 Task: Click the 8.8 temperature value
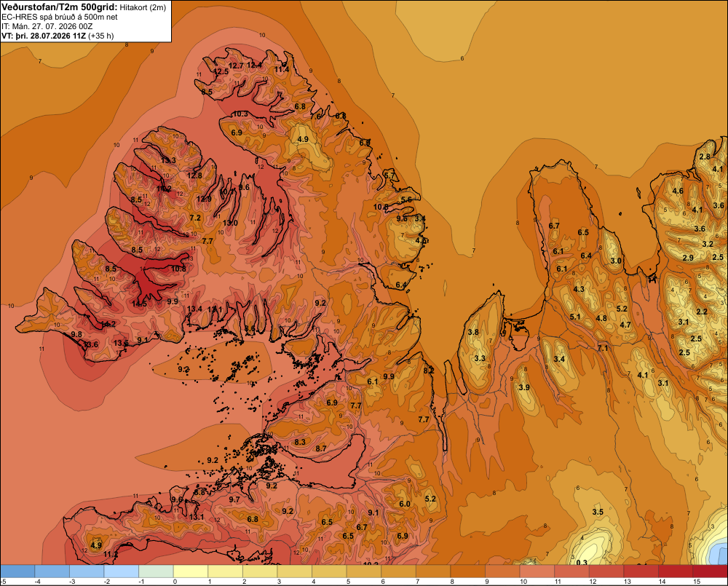coord(199,492)
